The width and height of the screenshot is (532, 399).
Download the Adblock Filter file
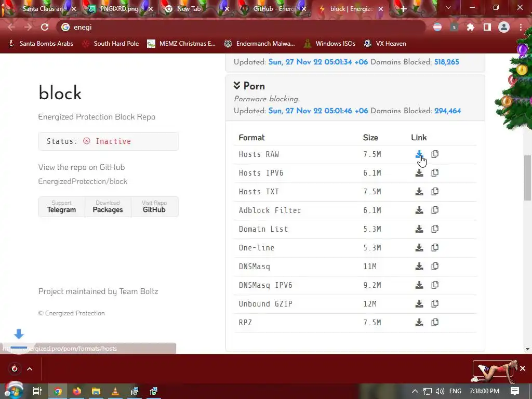point(419,210)
